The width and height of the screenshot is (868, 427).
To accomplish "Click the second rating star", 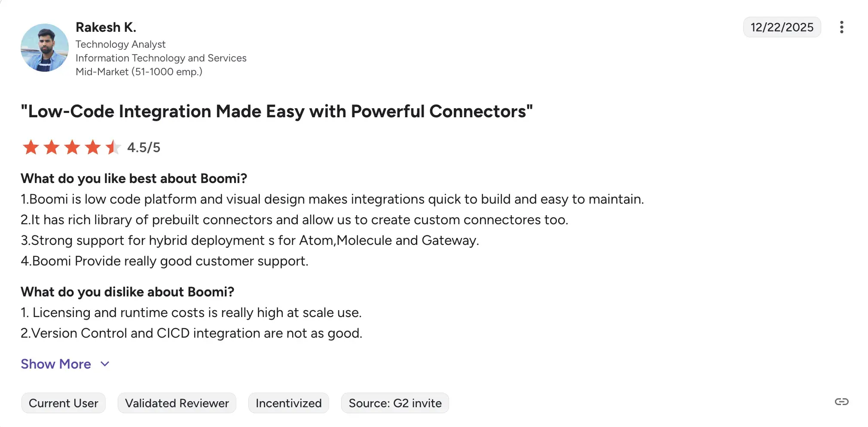I will [52, 147].
